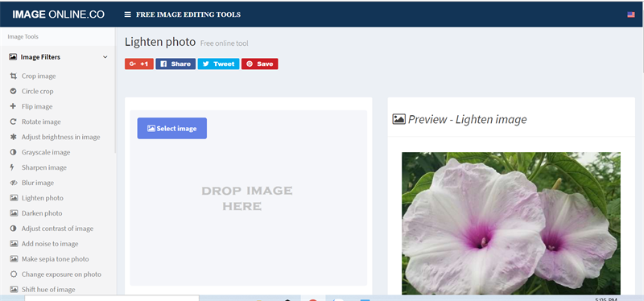Viewport: 644px width, 301px height.
Task: Click the Rotate image arrow icon
Action: click(x=13, y=122)
